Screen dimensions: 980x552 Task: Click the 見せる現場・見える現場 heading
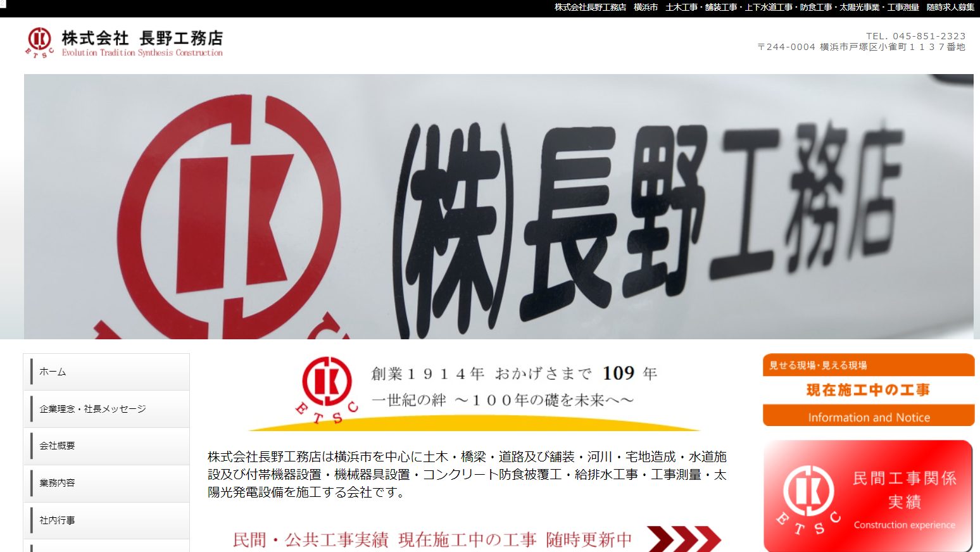click(818, 365)
